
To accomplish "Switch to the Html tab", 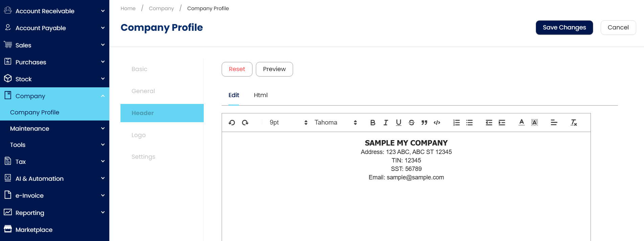I will click(261, 95).
